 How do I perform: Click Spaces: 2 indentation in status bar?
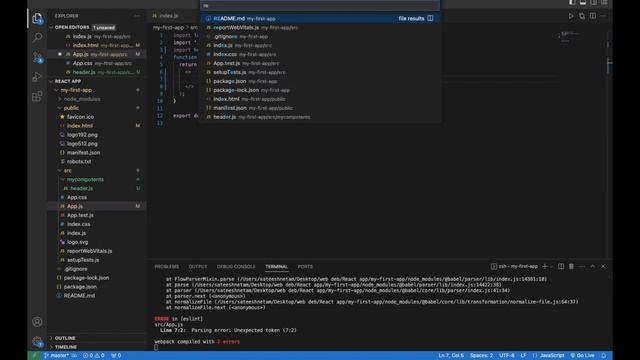(x=481, y=356)
